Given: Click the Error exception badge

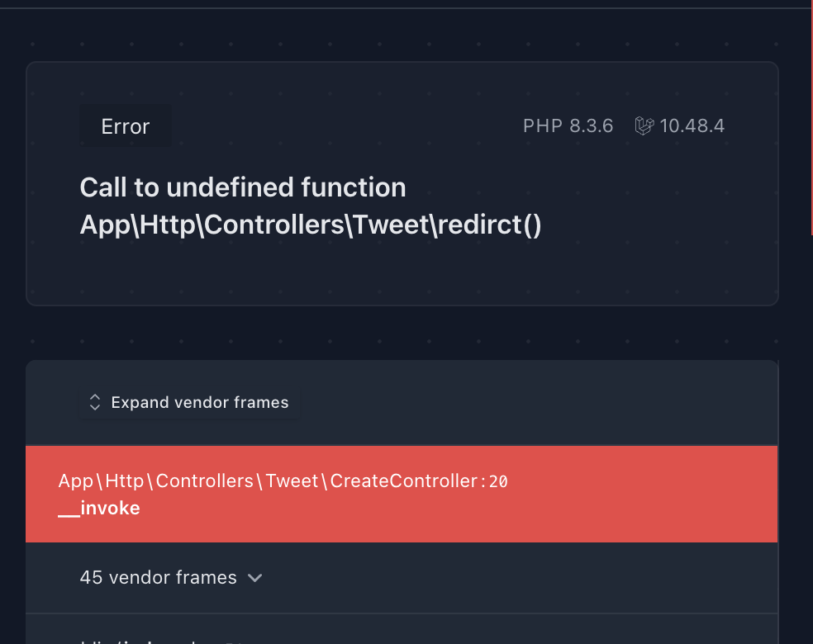Looking at the screenshot, I should pyautogui.click(x=126, y=126).
